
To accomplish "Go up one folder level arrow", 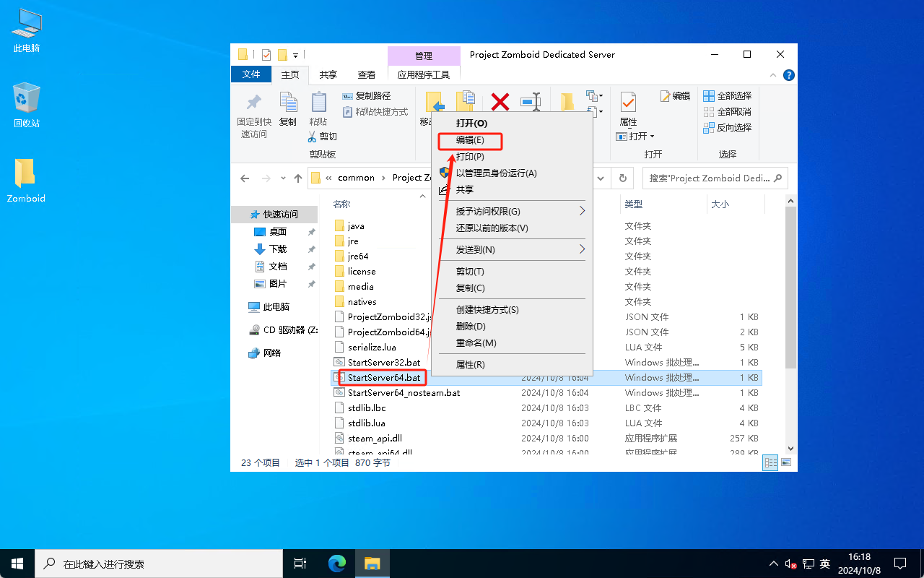I will 297,178.
